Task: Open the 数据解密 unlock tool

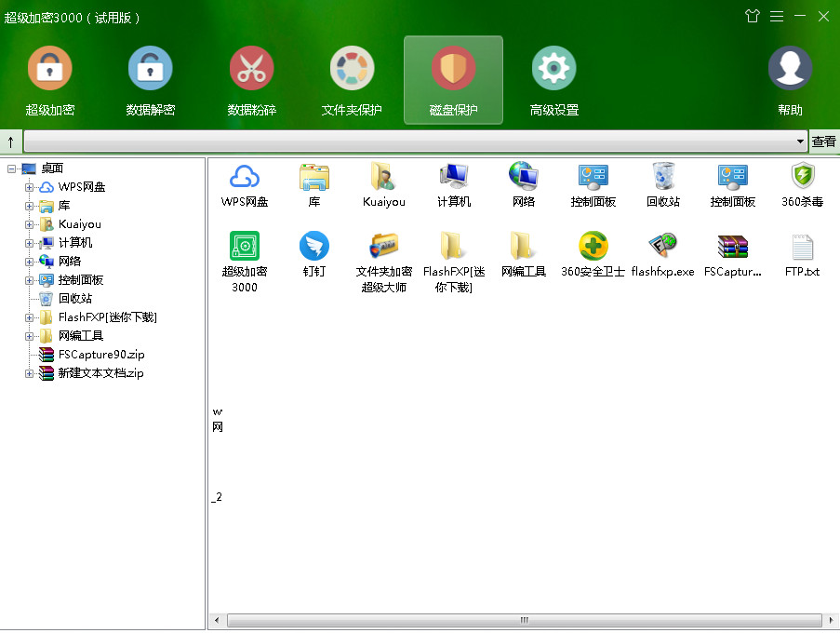Action: coord(151,80)
